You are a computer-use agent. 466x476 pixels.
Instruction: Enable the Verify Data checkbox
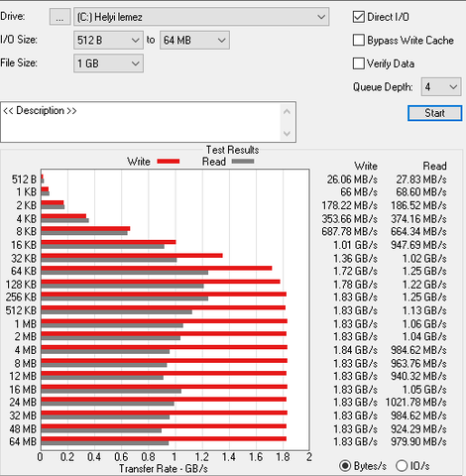[x=359, y=63]
